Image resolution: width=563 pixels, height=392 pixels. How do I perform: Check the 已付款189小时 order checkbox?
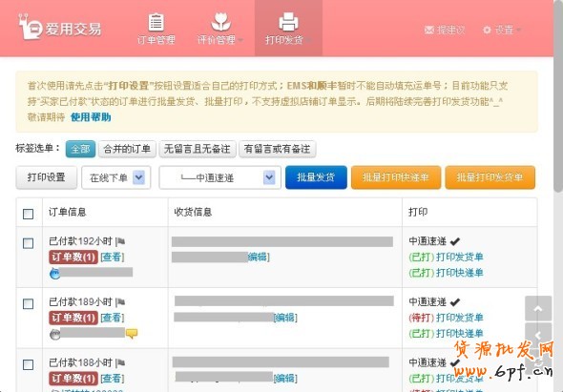(x=28, y=304)
